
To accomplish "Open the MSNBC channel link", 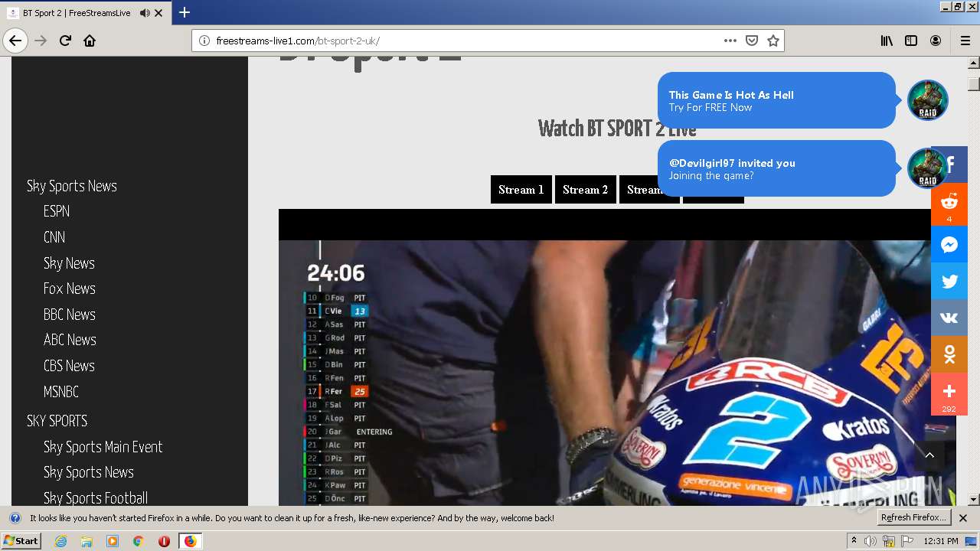I will pyautogui.click(x=61, y=392).
